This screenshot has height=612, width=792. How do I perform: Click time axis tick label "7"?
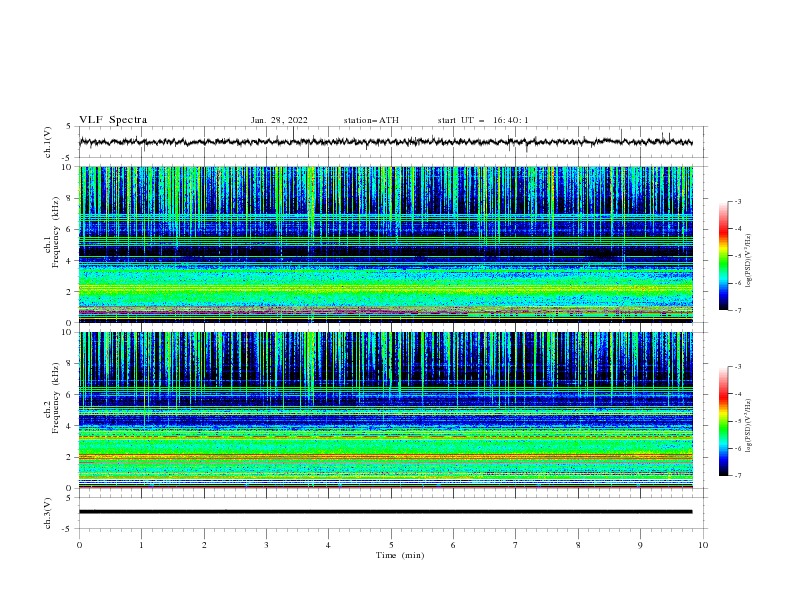pos(516,545)
